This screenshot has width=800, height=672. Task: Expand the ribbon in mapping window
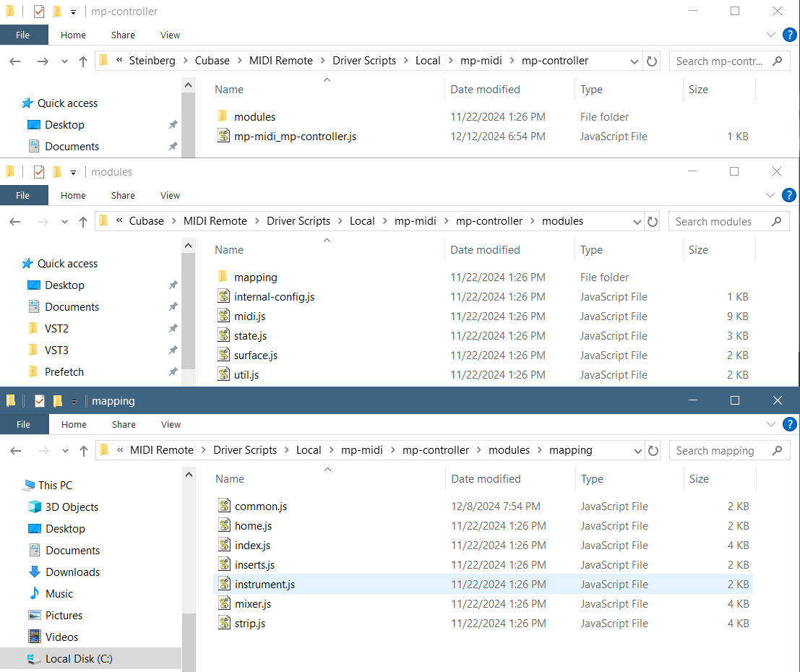771,424
